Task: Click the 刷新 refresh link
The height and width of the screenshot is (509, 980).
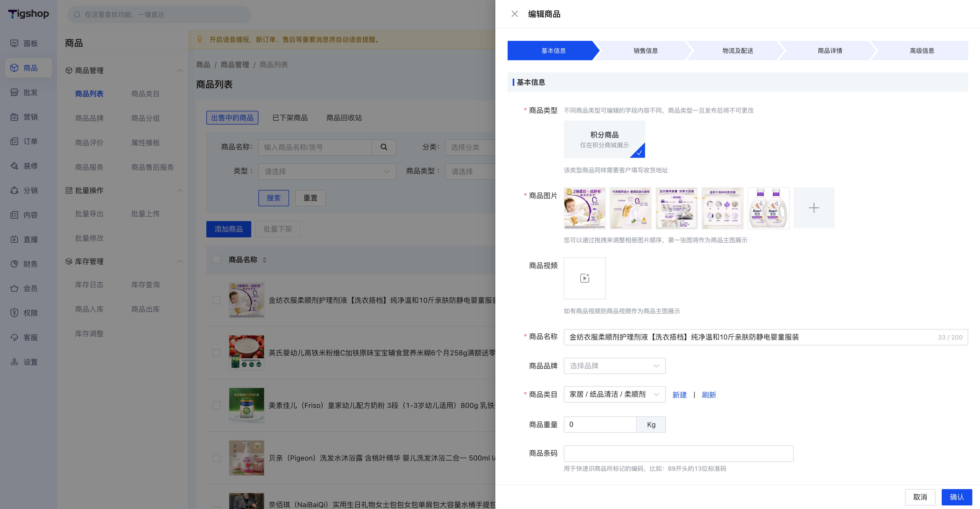Action: point(709,395)
